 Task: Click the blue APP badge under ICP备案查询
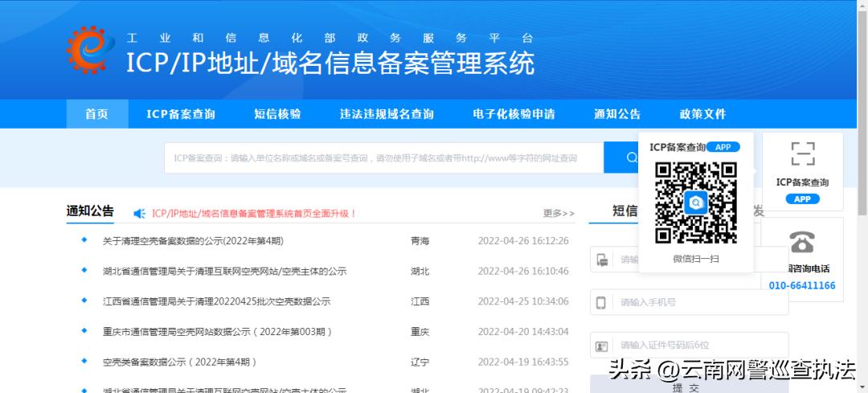(x=802, y=199)
